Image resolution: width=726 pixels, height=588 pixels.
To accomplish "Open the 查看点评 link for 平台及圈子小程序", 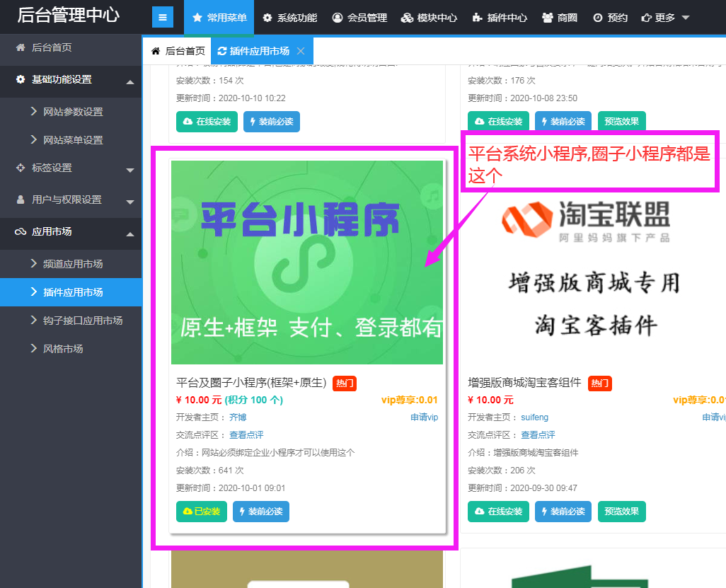I will [x=246, y=435].
